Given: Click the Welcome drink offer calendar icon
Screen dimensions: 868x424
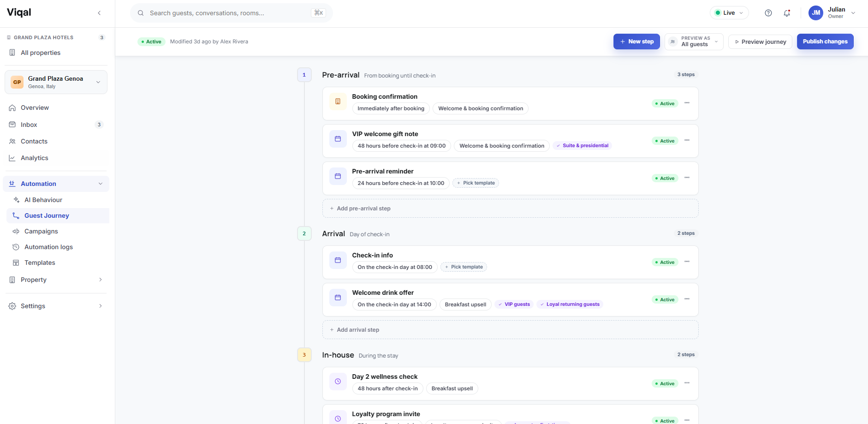Looking at the screenshot, I should click(x=338, y=298).
